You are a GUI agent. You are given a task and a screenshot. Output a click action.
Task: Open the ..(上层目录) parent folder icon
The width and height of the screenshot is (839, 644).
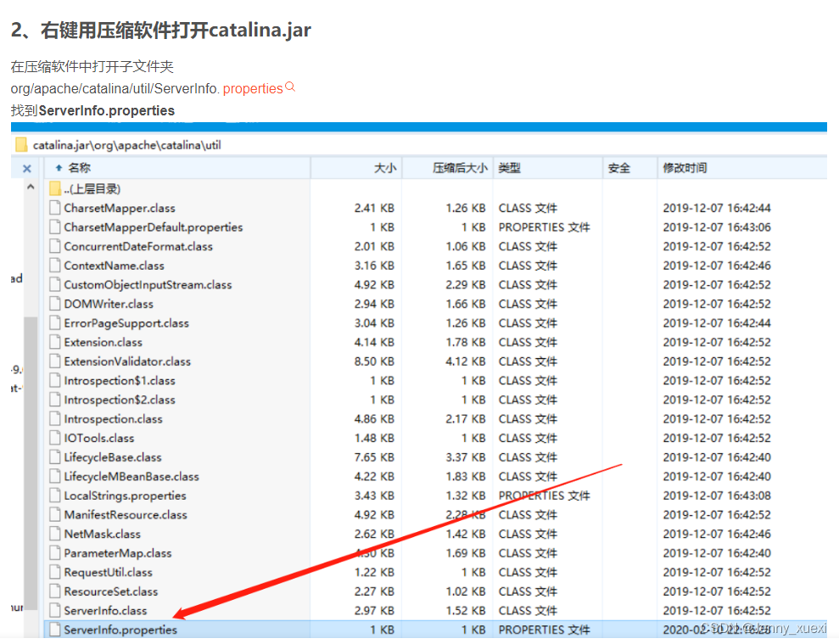coord(54,188)
